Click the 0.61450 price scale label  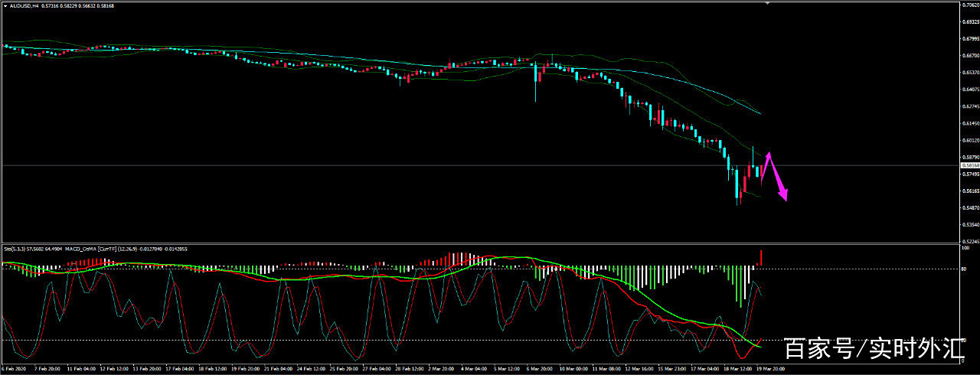970,123
